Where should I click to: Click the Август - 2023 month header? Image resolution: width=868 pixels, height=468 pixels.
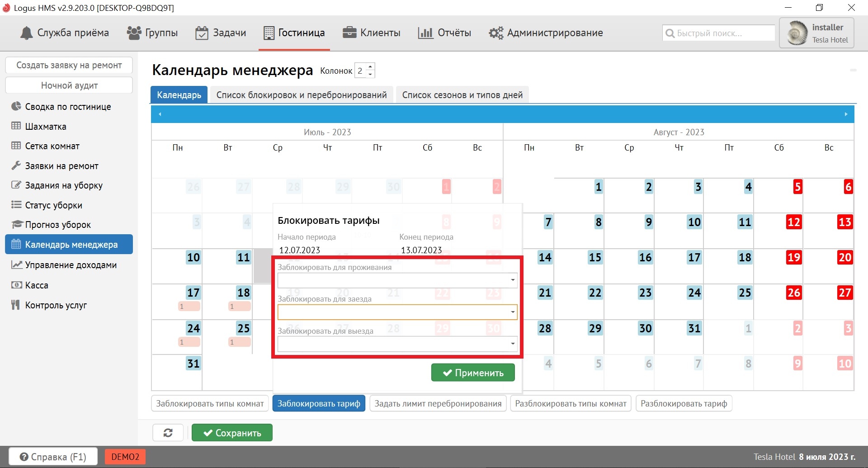click(x=679, y=132)
